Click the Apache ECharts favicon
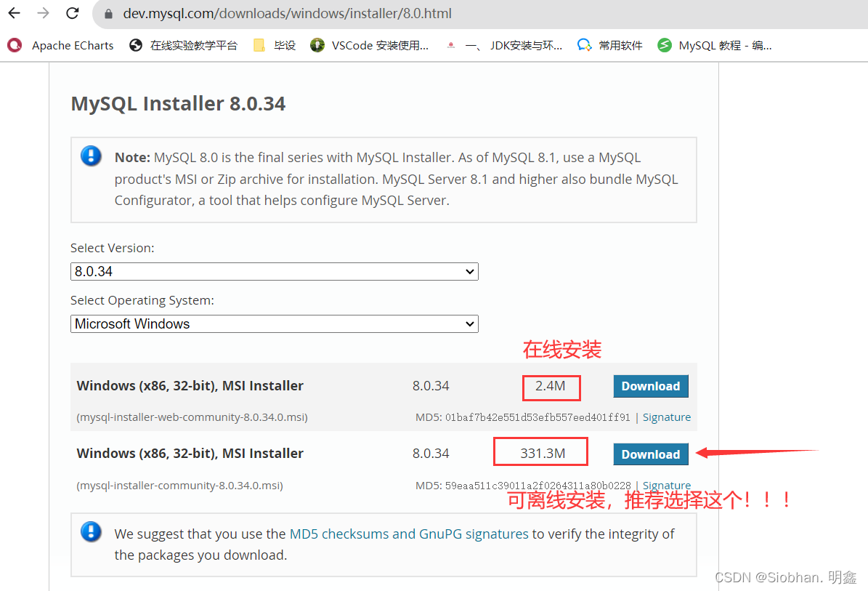Screen dimensions: 868x591 [x=15, y=45]
